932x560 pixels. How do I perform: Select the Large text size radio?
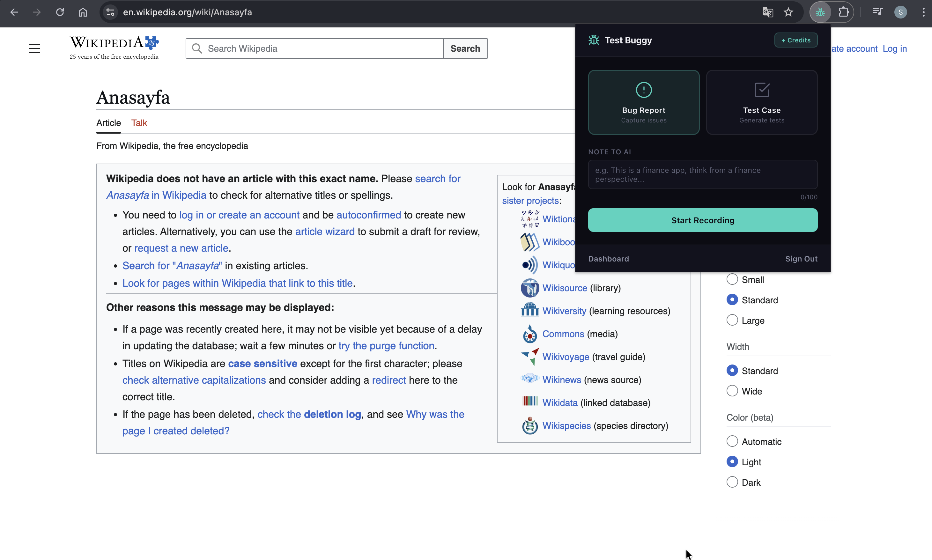point(732,320)
